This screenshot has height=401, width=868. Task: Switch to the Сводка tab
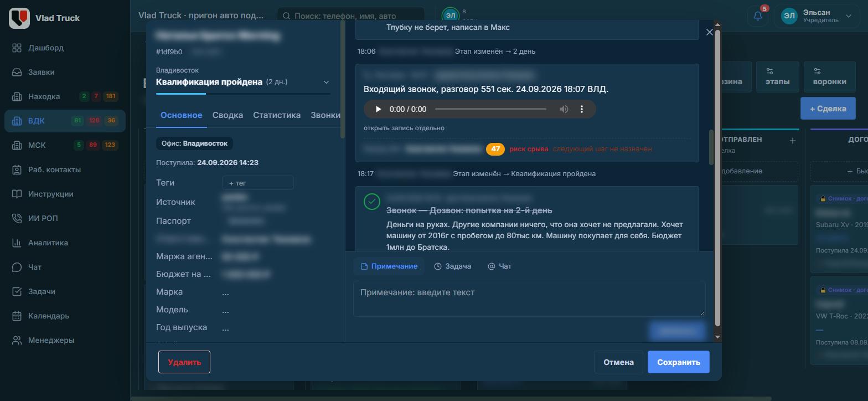point(228,115)
